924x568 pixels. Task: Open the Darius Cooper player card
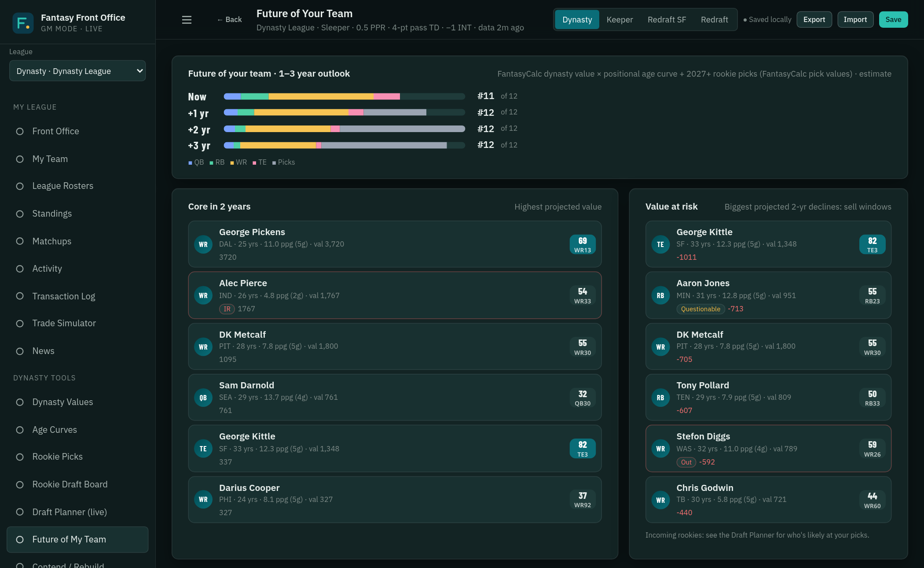(395, 500)
